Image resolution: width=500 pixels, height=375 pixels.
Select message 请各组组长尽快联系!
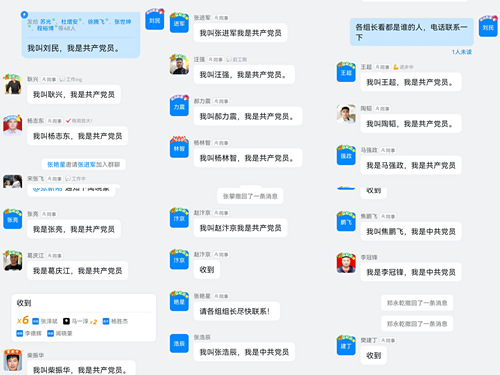coord(237,311)
